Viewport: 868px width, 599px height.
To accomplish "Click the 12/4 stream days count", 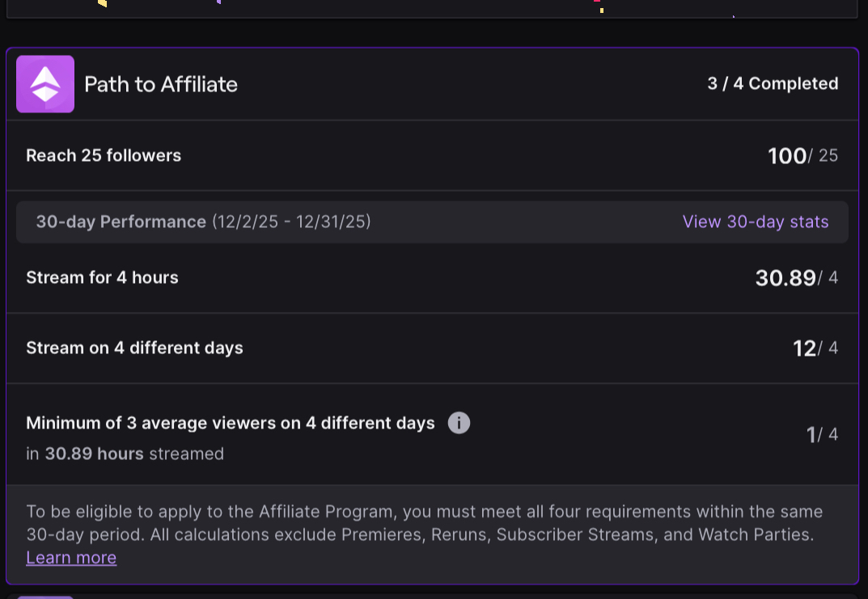I will 815,348.
